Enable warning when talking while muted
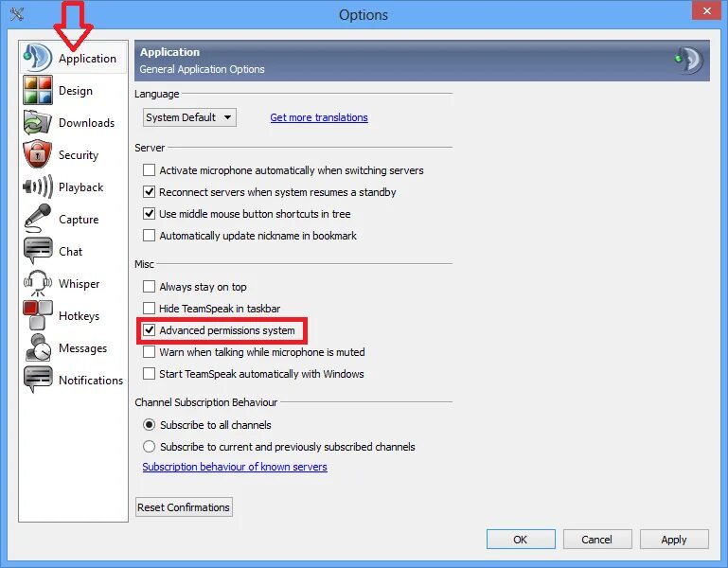 149,352
